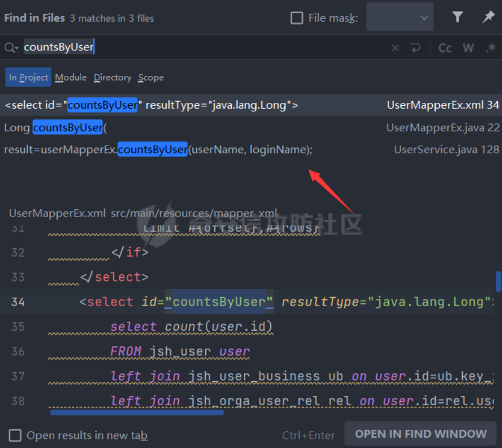Viewport: 502px width, 448px height.
Task: Select the UserMapperEx.java 22 result row
Action: pyautogui.click(x=251, y=127)
